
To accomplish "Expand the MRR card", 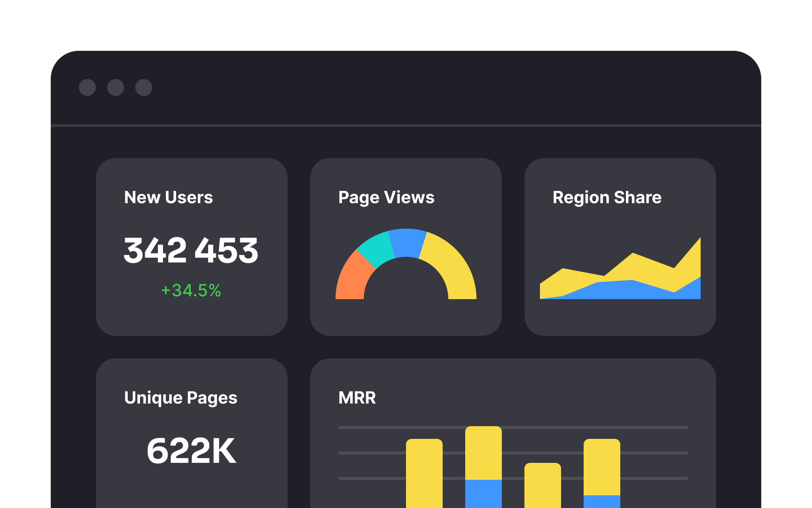I will [512, 397].
